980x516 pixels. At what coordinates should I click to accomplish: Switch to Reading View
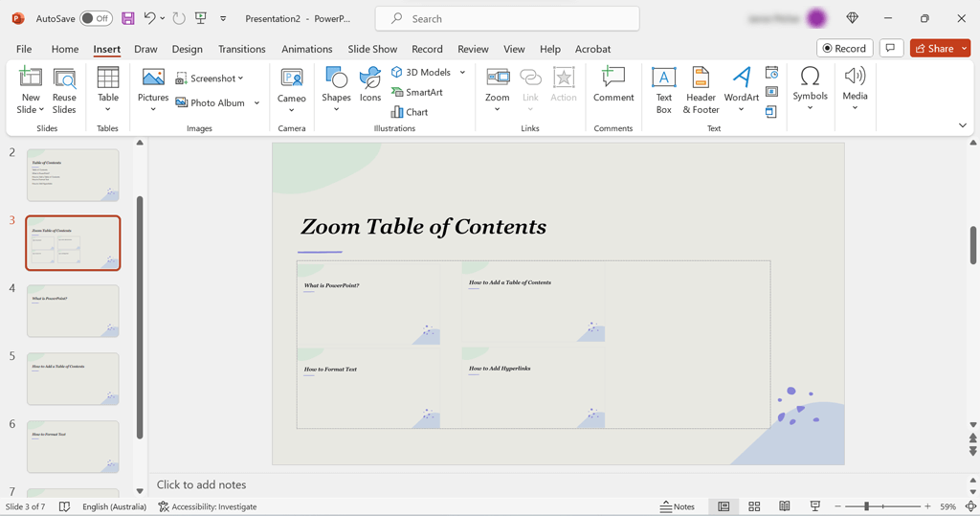click(785, 506)
